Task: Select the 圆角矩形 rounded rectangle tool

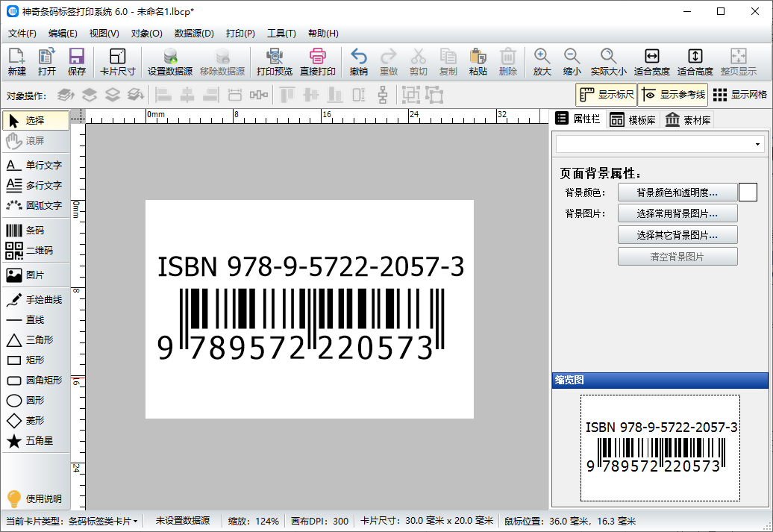Action: pos(36,381)
